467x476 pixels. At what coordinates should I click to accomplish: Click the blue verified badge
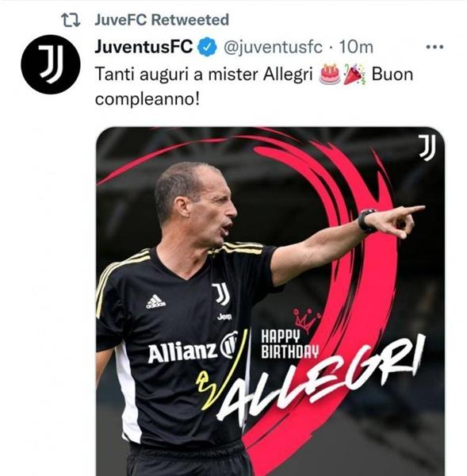[208, 47]
